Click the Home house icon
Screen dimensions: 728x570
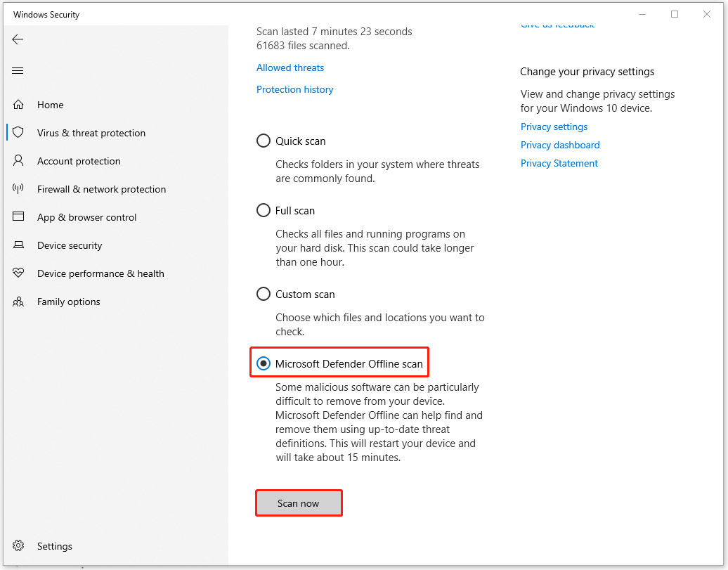point(18,105)
